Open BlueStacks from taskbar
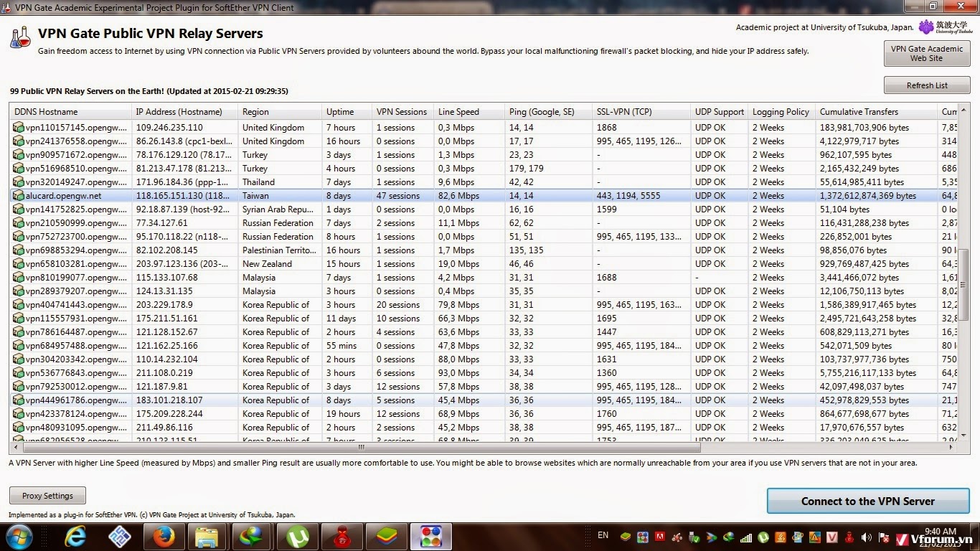 pyautogui.click(x=387, y=537)
